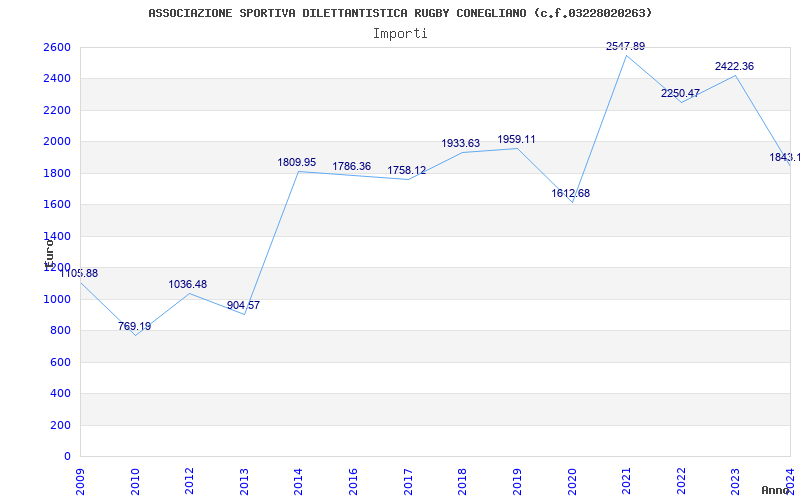Select the 1758.12 data label

pyautogui.click(x=407, y=170)
